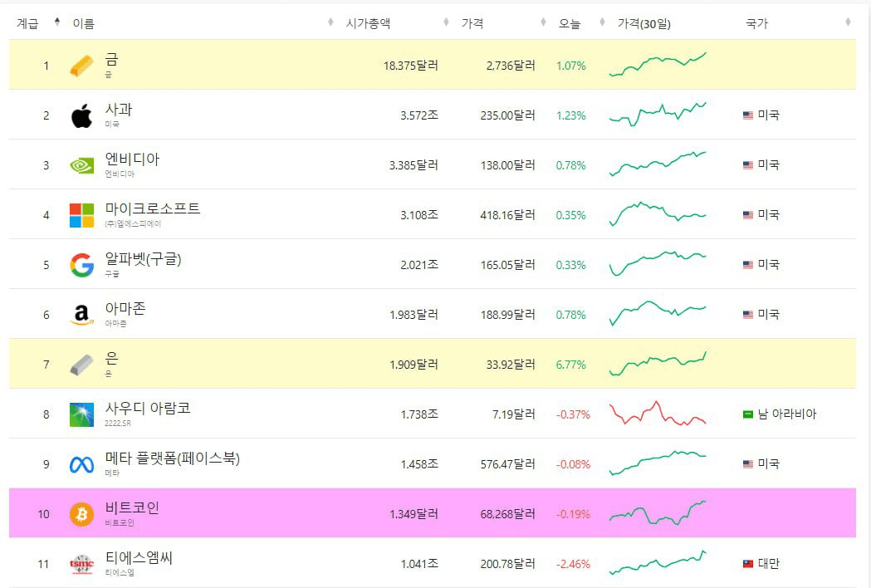Sort using arrow after 시가총액 column

(x=446, y=22)
